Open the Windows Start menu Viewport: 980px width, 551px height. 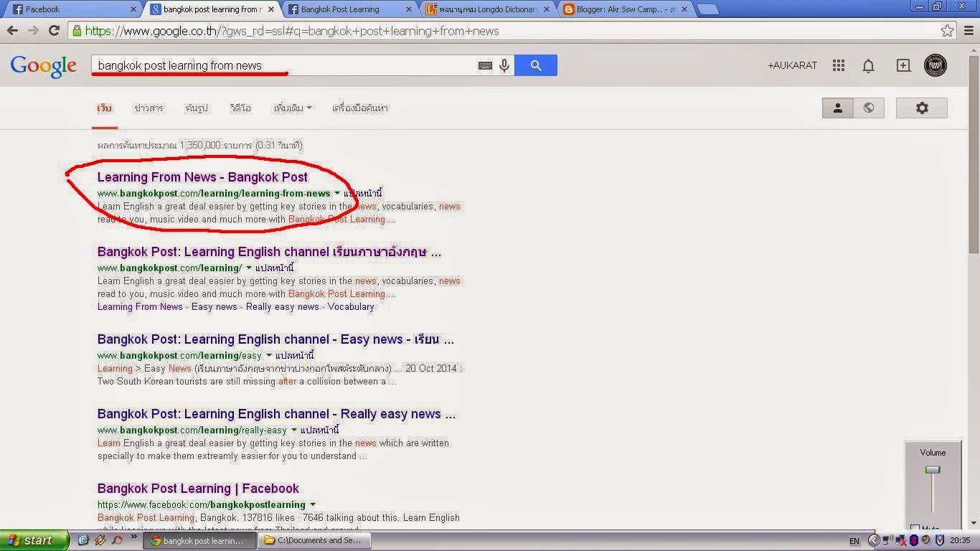click(34, 540)
